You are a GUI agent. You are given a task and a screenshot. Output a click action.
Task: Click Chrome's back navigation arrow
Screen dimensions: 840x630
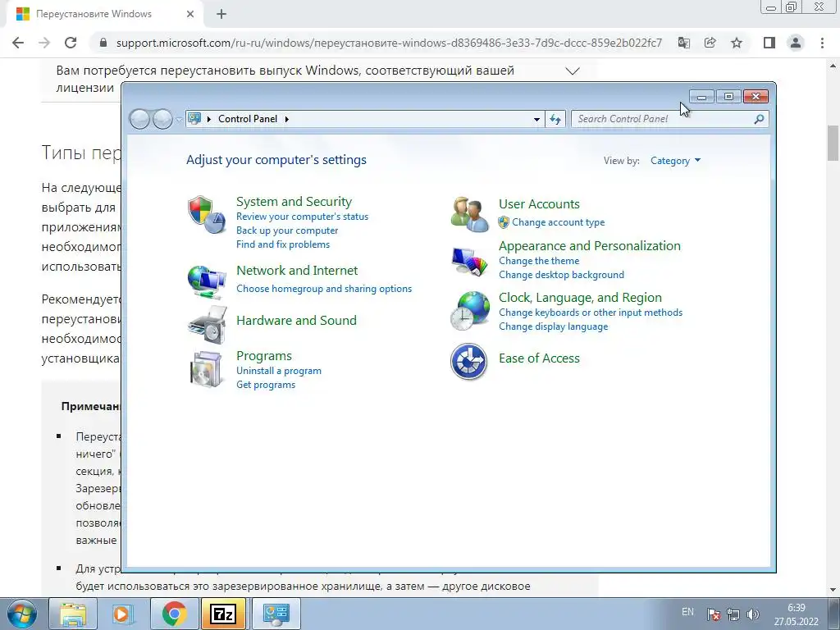point(18,43)
